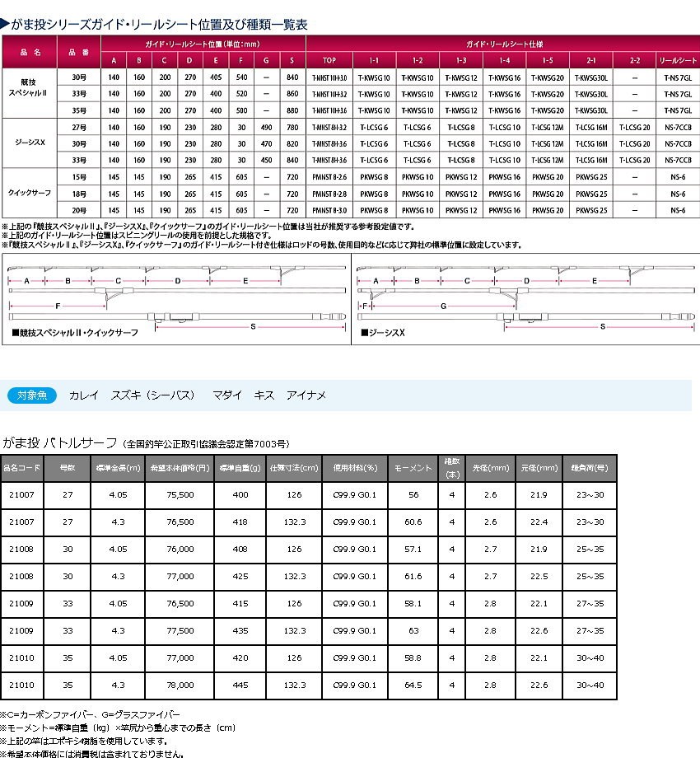The image size is (700, 758).
Task: Click the 錘負荷(号) column header
Action: click(590, 468)
